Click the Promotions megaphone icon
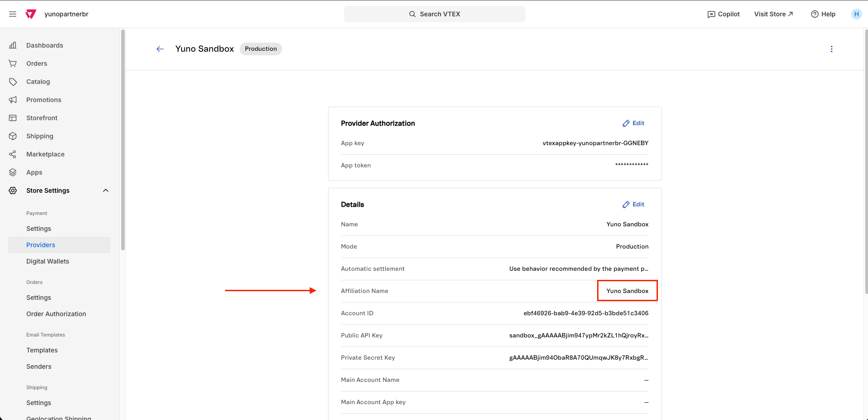Viewport: 868px width, 420px height. click(13, 100)
